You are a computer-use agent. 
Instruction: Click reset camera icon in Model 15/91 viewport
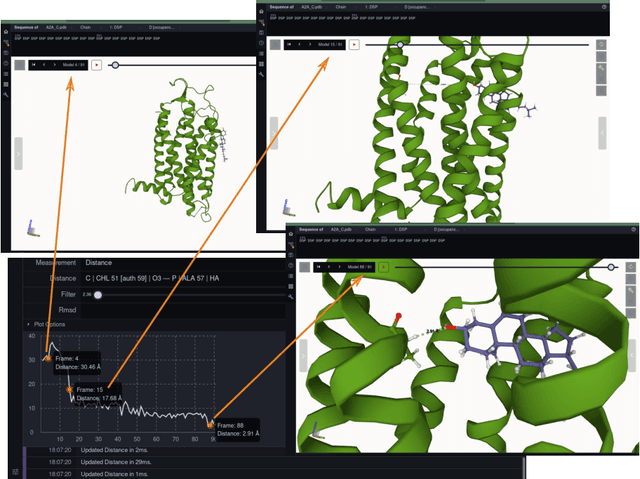[601, 44]
